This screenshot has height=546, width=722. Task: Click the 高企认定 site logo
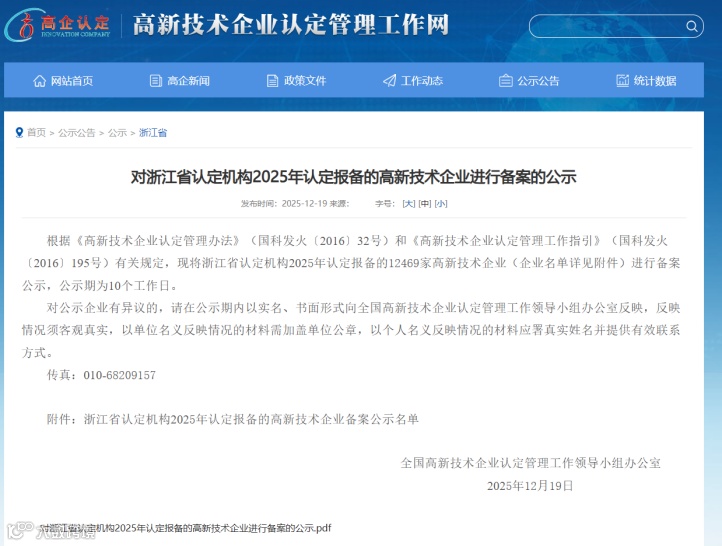coord(58,25)
